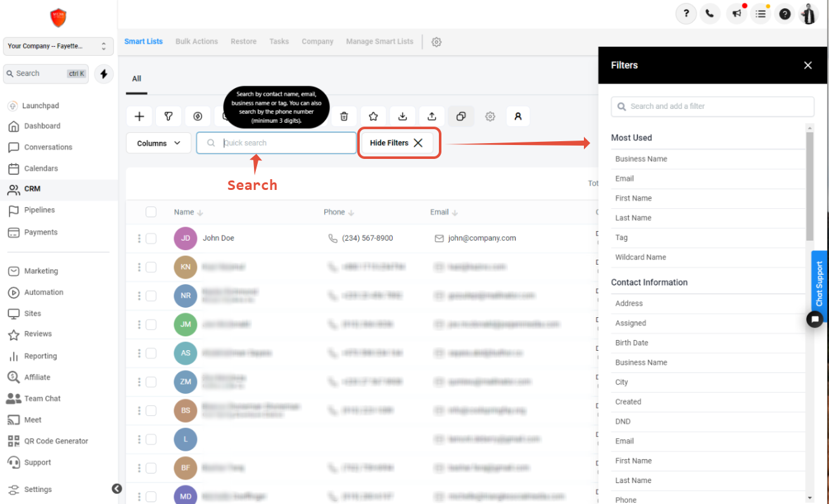Collapse the sidebar with the left chevron
Image resolution: width=829 pixels, height=504 pixels.
(x=117, y=489)
